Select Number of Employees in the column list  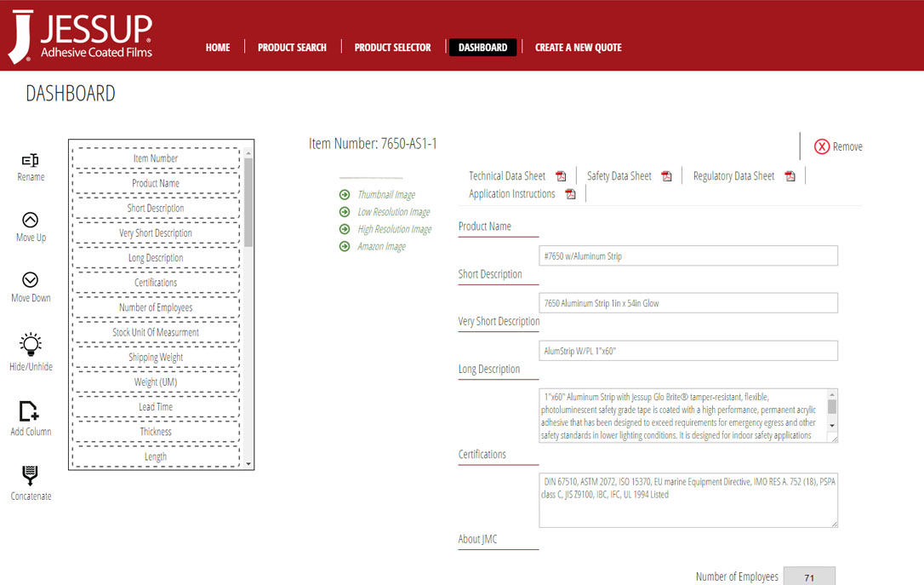156,307
